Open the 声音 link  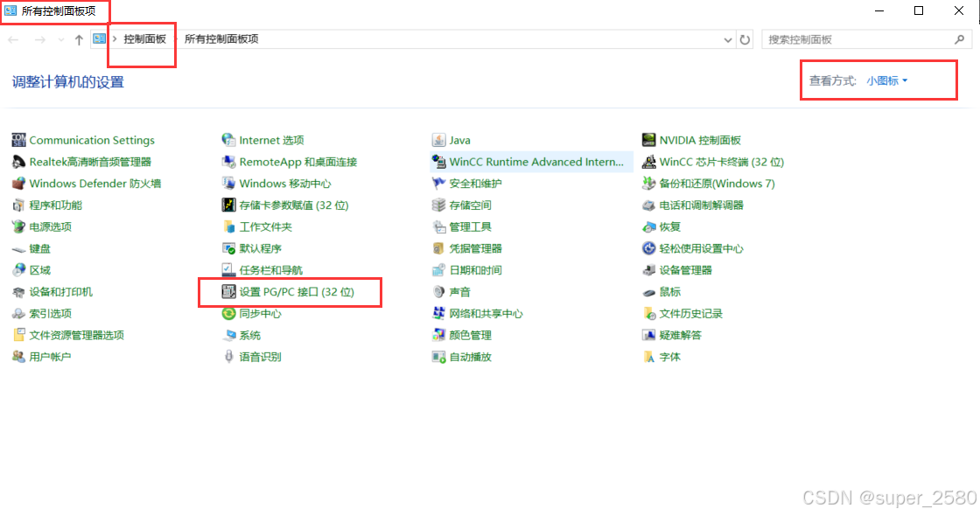459,292
